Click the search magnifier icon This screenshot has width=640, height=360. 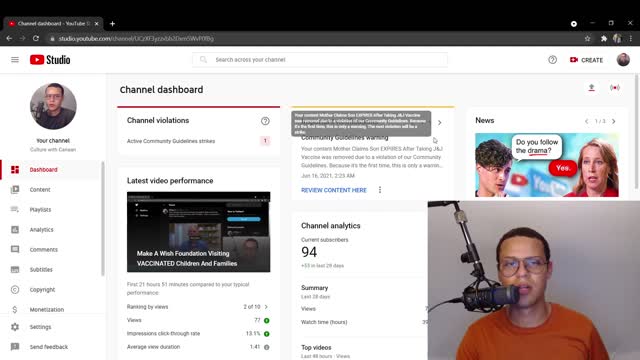click(203, 60)
